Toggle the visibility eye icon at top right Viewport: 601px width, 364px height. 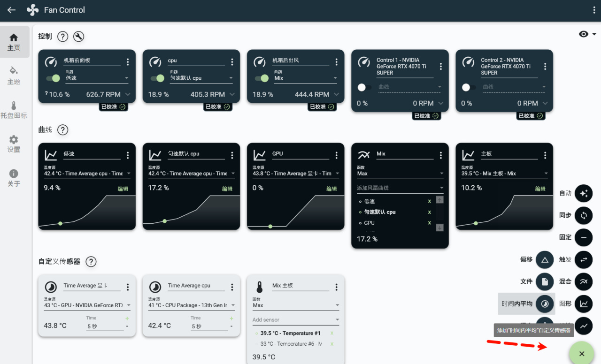coord(584,34)
